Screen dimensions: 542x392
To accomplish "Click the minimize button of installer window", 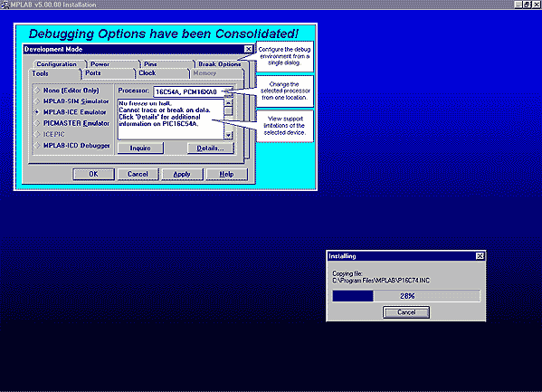I will tap(518, 5).
